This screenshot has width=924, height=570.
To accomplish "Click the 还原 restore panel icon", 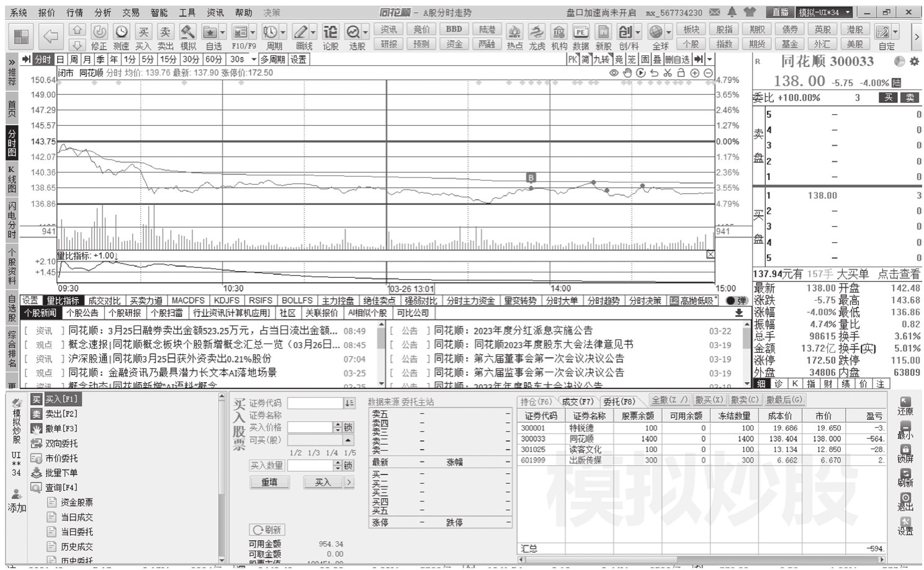I will (x=905, y=403).
